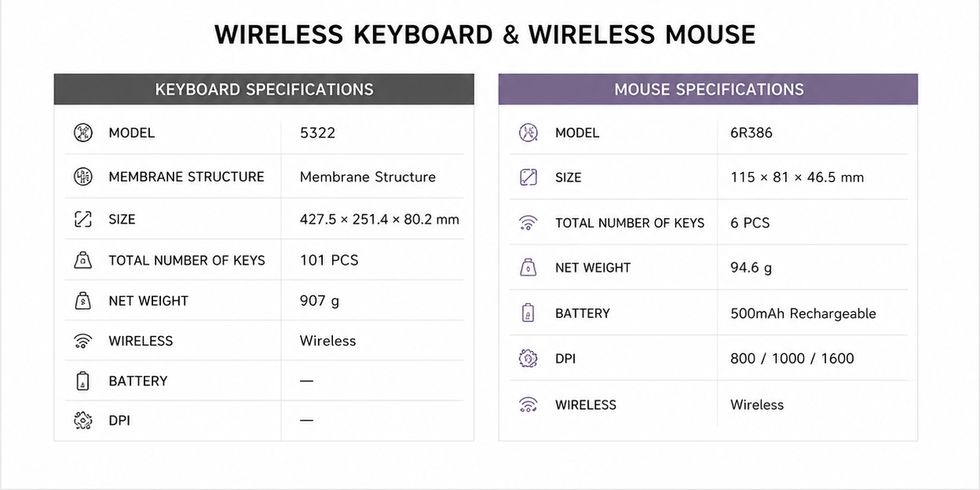Click the mouse BATTERY icon
This screenshot has height=490, width=980.
coord(528,313)
